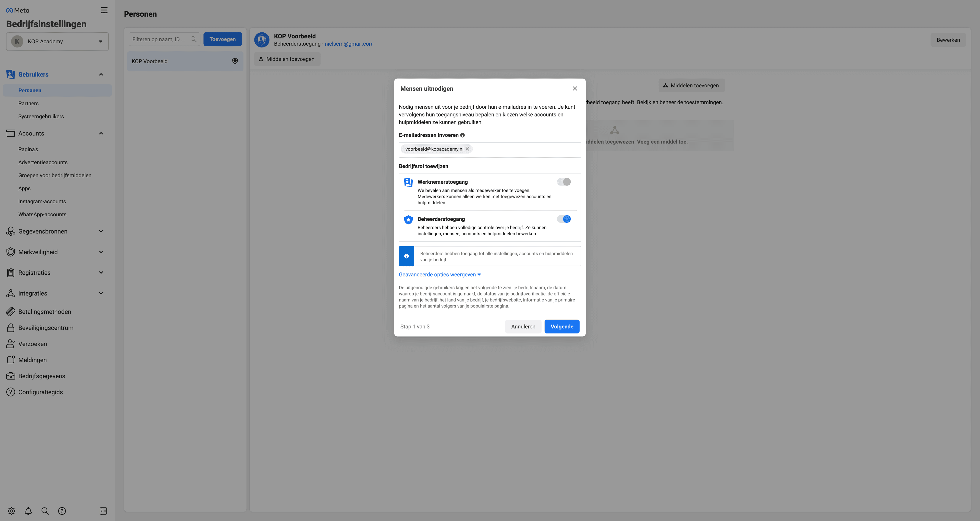Click the Volgende button
This screenshot has width=980, height=521.
coord(562,326)
